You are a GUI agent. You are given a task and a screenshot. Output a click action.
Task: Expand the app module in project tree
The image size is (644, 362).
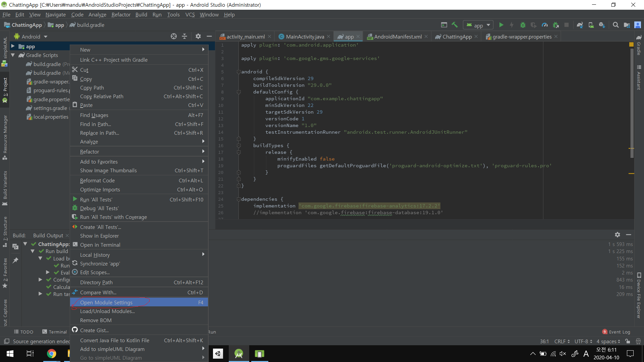click(x=13, y=46)
